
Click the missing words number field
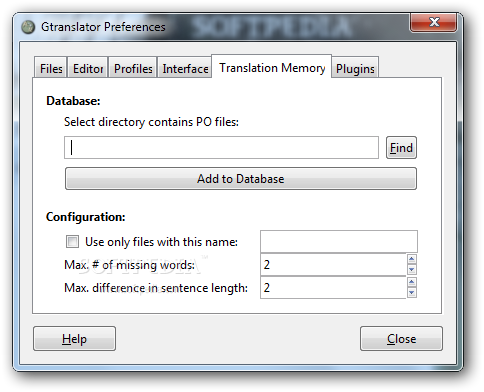pyautogui.click(x=333, y=265)
